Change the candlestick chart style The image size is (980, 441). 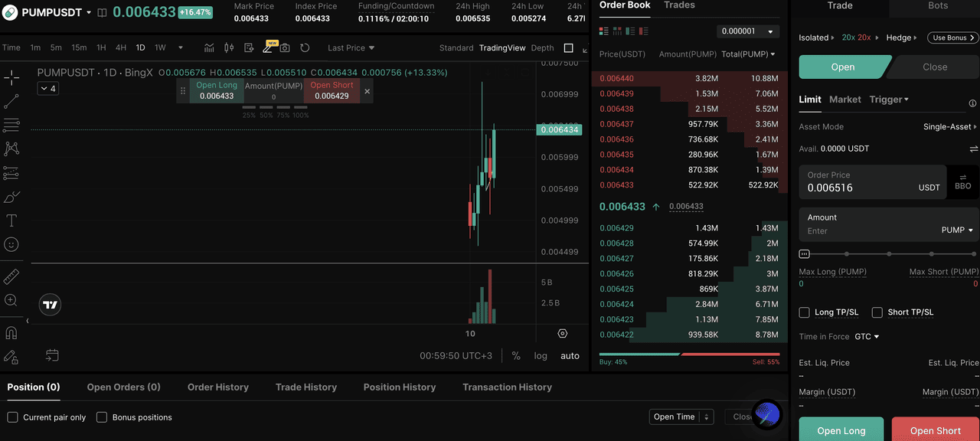(x=229, y=47)
